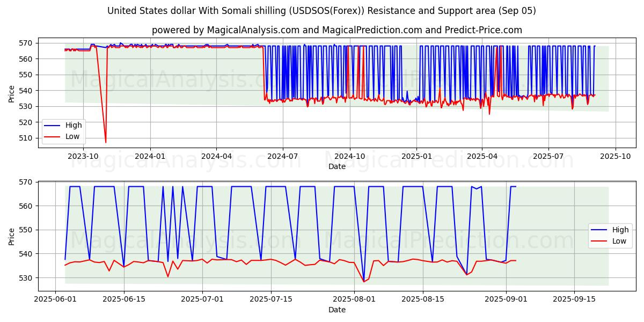Click 'Low' in the bottom chart legend

point(619,241)
